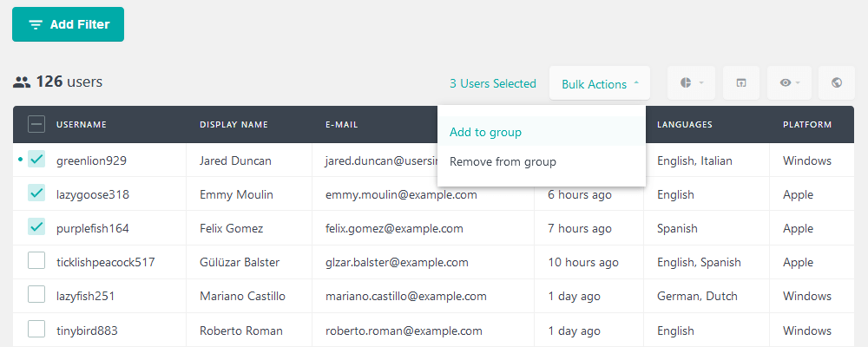Choose Add to group from menu

pyautogui.click(x=542, y=132)
